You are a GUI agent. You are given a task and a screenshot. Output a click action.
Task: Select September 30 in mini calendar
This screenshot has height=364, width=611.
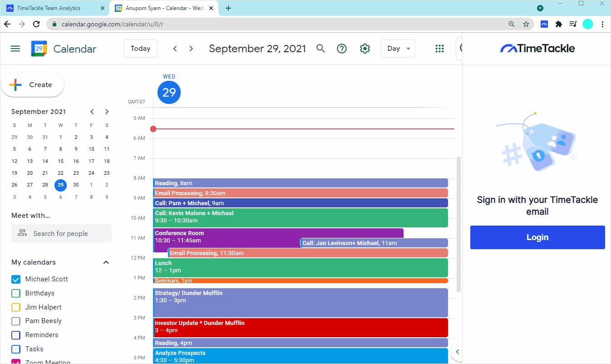tap(76, 185)
